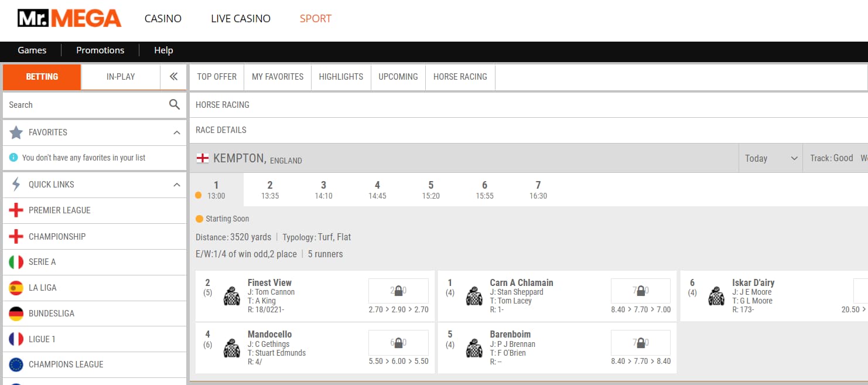Open LIVE CASINO in the top navigation
Viewport: 868px width, 385px height.
click(x=241, y=19)
